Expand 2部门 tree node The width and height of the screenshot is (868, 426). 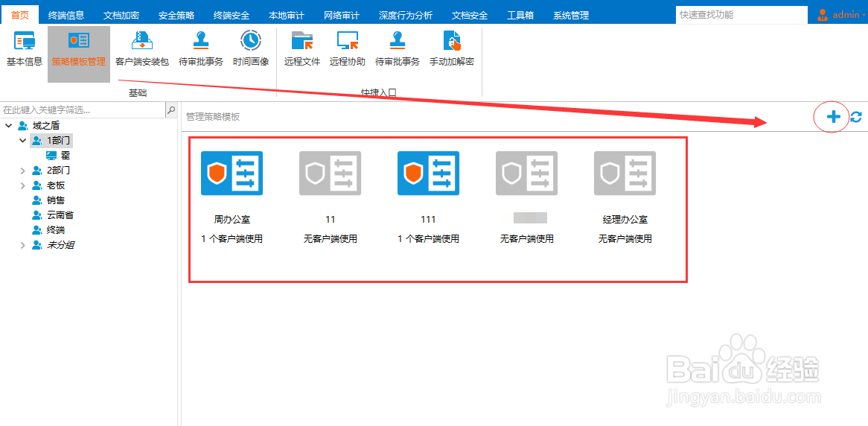[x=22, y=171]
